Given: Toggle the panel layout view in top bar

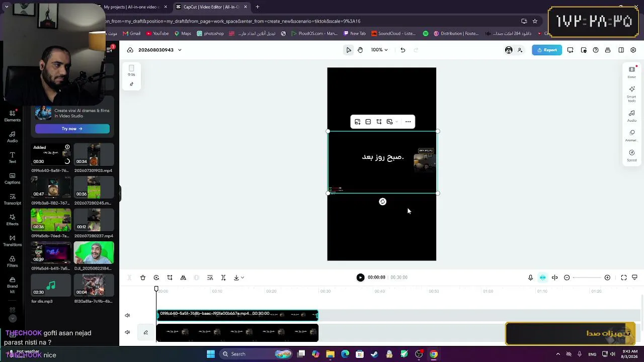Looking at the screenshot, I should tap(621, 50).
